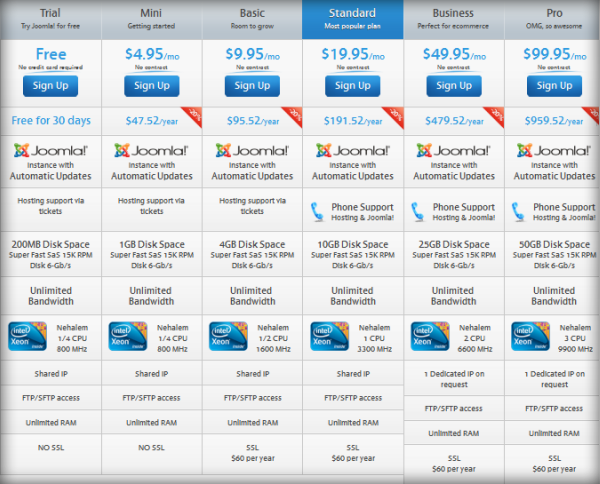Sign up for the Business plan
This screenshot has height=484, width=600.
453,86
